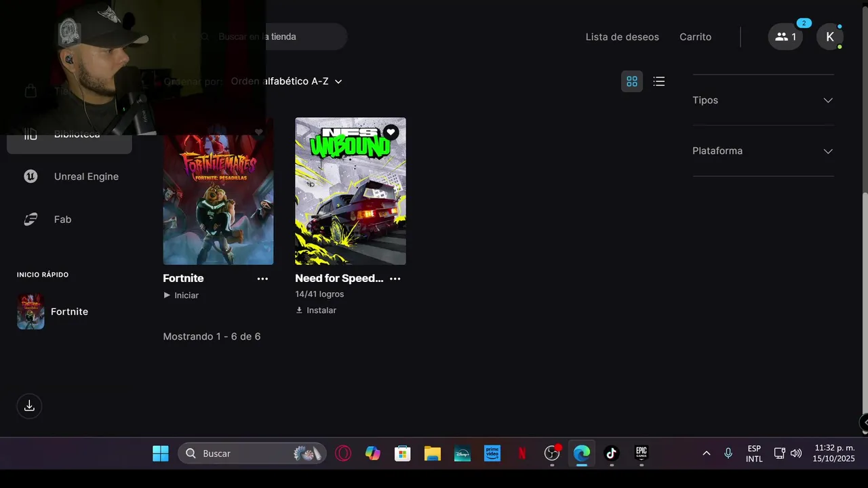The image size is (868, 488).
Task: Open the Windows Start menu
Action: coord(161,453)
